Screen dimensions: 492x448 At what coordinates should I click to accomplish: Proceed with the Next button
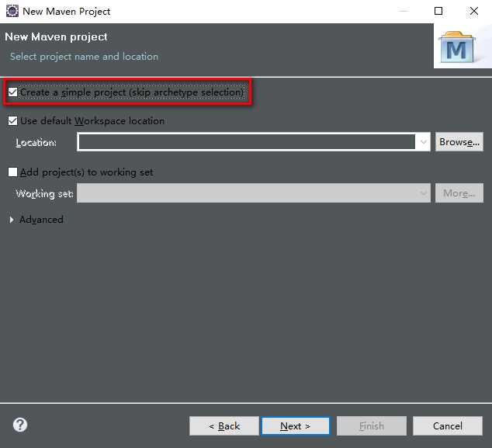pos(296,426)
